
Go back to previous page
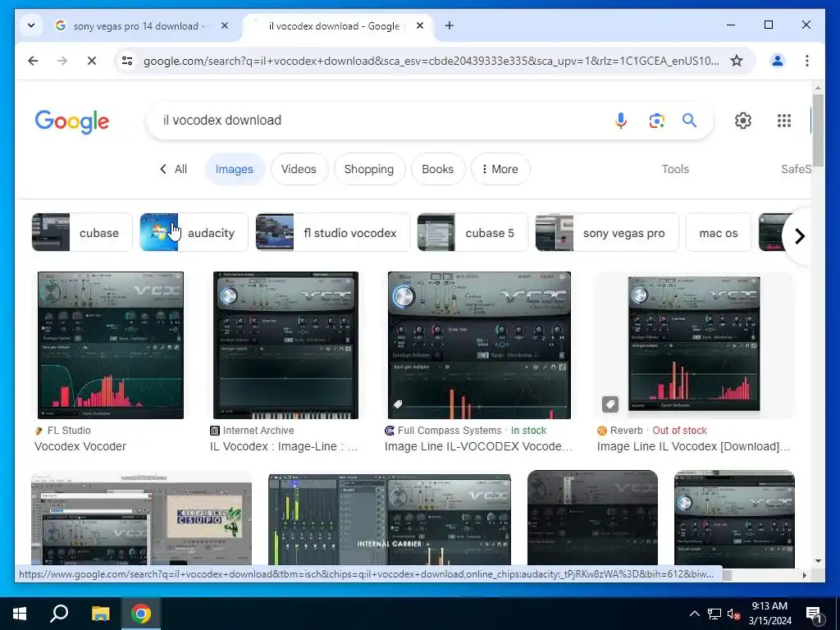33,61
